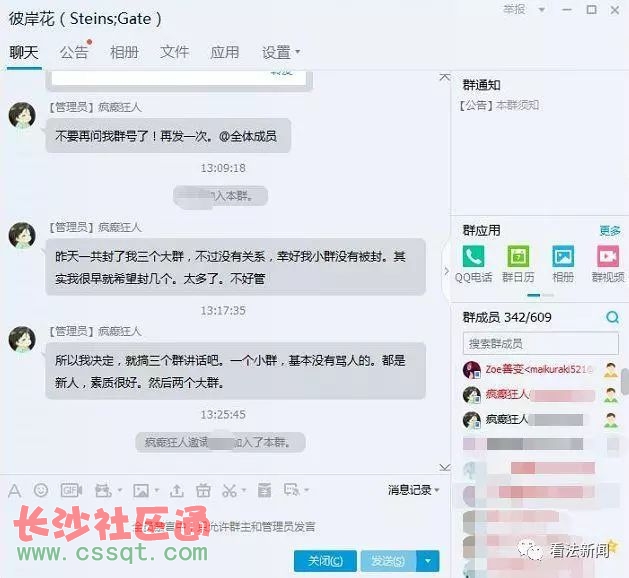Click the gift box icon
This screenshot has width=629, height=578.
pos(203,490)
